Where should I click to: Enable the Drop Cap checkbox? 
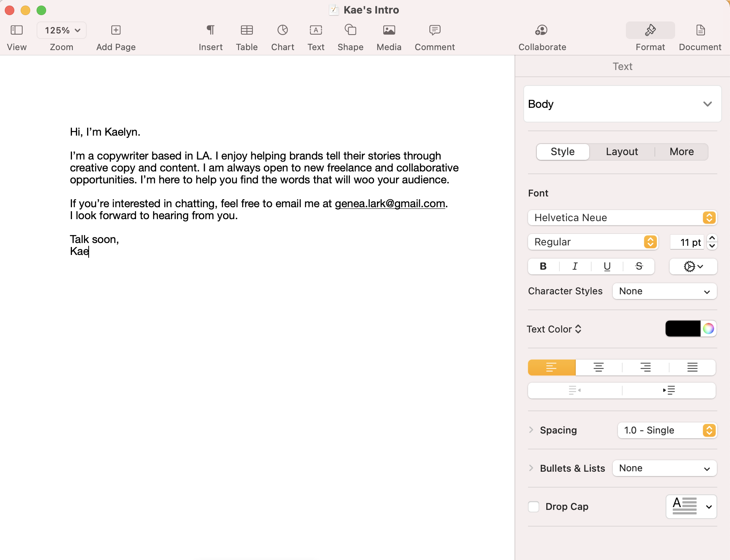click(534, 507)
